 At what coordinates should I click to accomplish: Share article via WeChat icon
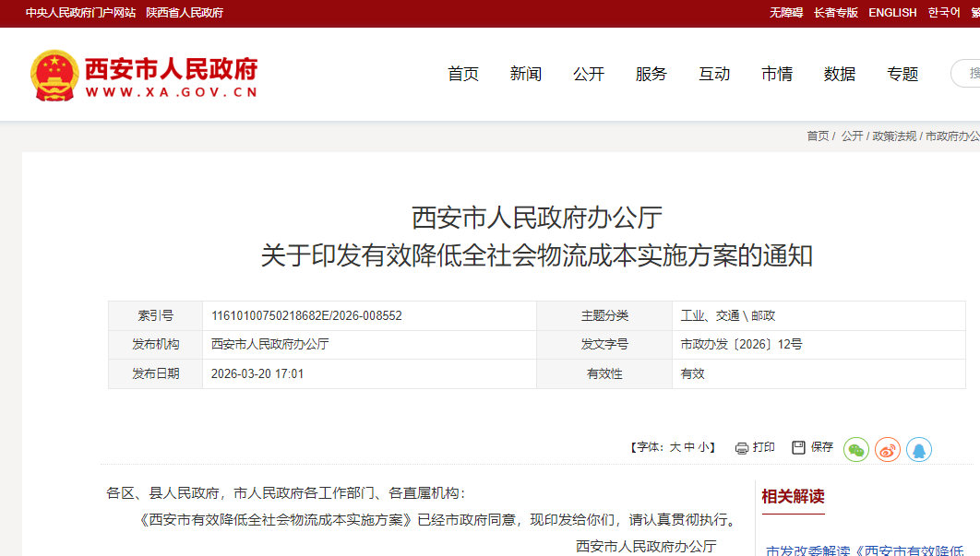coord(856,449)
